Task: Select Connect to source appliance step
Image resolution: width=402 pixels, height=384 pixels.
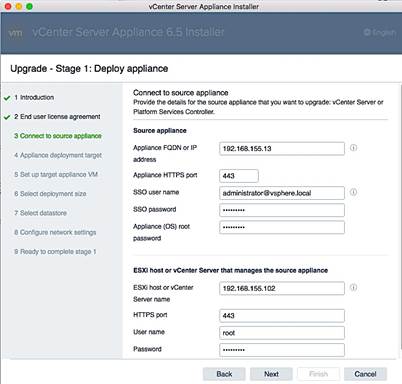Action: [58, 136]
